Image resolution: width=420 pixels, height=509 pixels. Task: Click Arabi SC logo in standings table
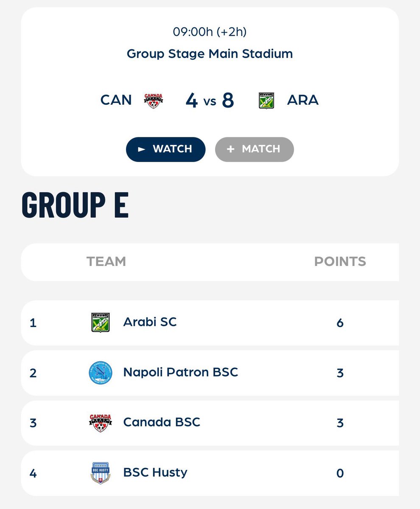pyautogui.click(x=101, y=323)
